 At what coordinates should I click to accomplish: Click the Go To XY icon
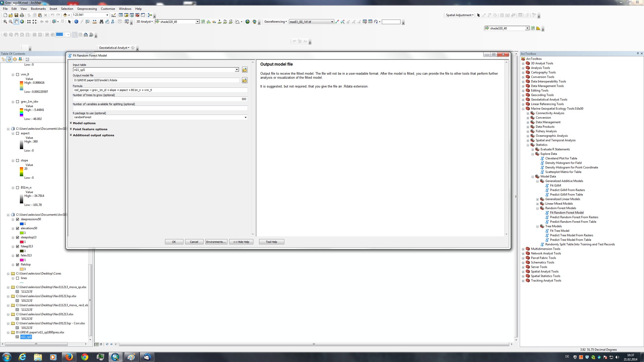(113, 22)
